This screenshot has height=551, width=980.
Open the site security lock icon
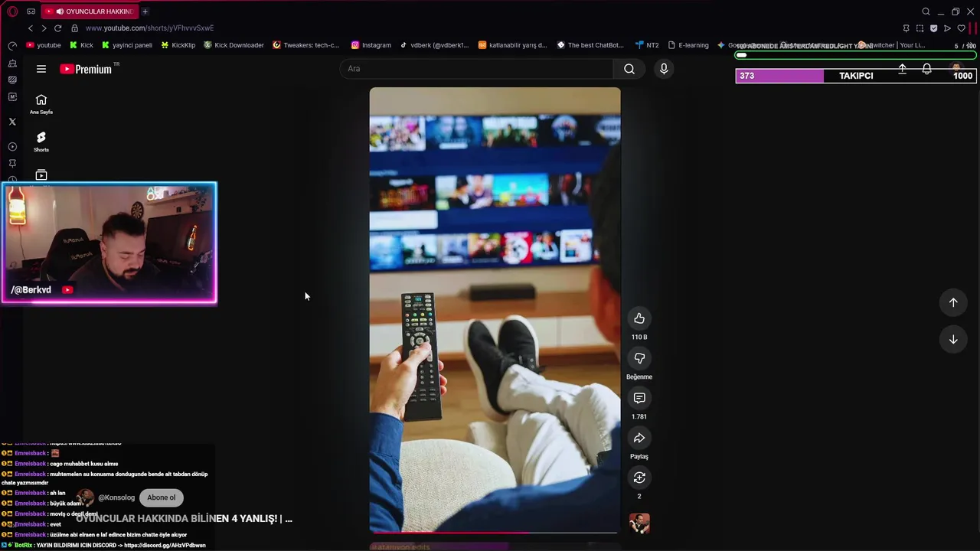(x=74, y=28)
